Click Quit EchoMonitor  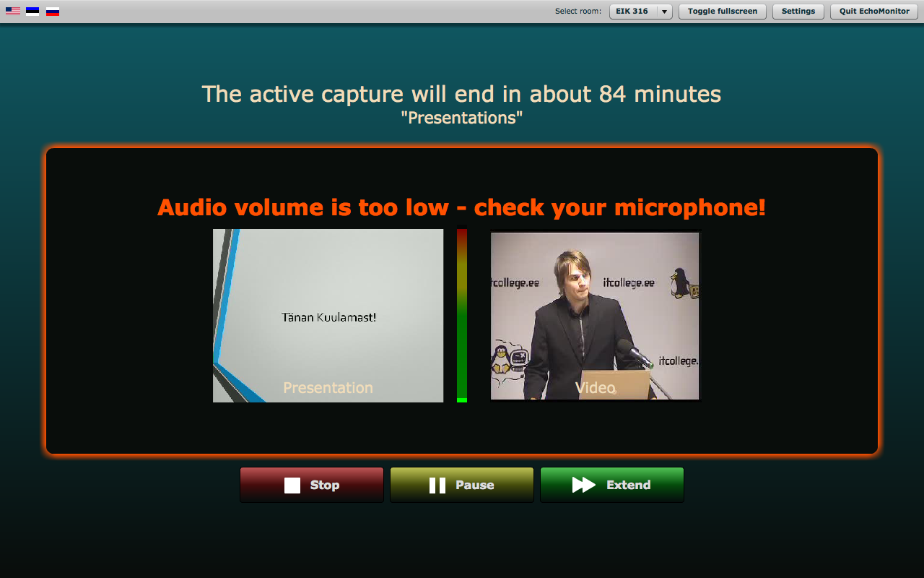[874, 12]
